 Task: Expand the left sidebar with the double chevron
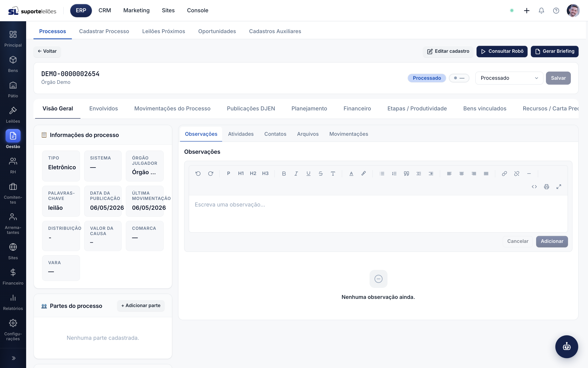pos(14,358)
